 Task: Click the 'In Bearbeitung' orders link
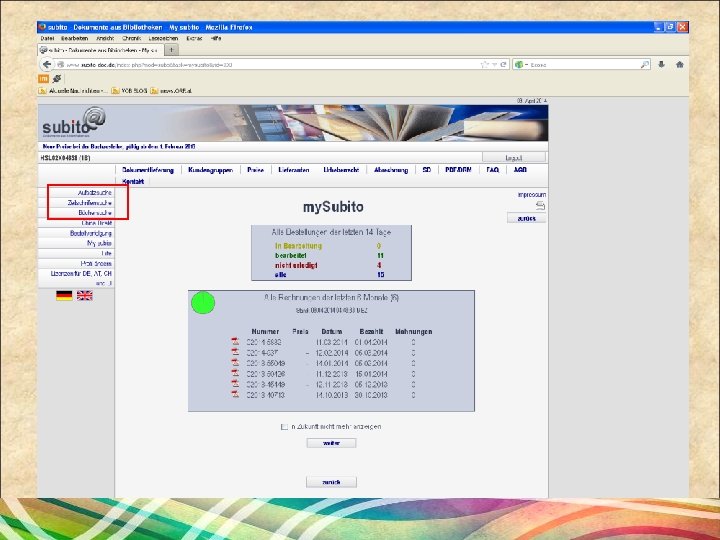coord(298,246)
